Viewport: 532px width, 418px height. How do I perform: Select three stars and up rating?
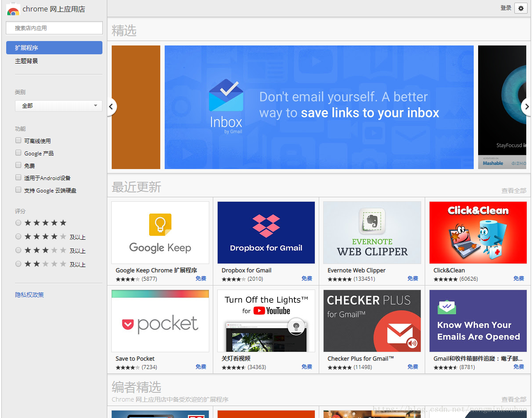[x=18, y=250]
